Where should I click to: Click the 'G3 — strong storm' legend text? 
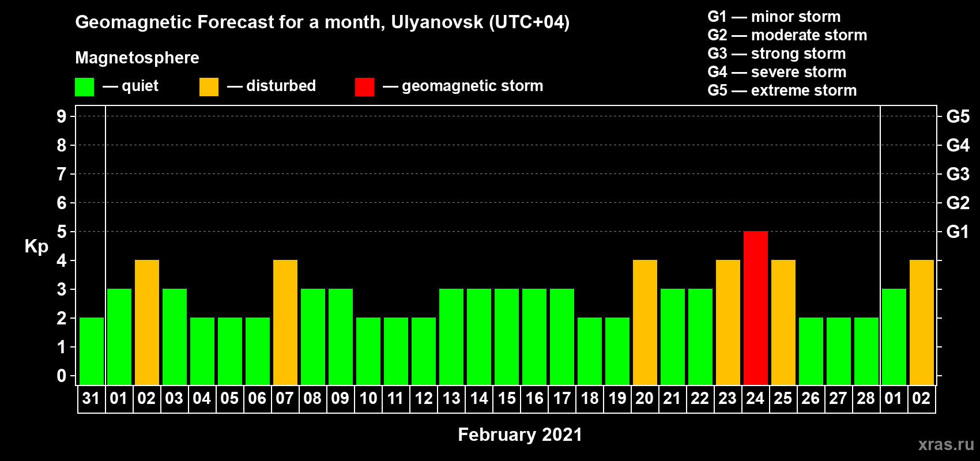pos(777,54)
